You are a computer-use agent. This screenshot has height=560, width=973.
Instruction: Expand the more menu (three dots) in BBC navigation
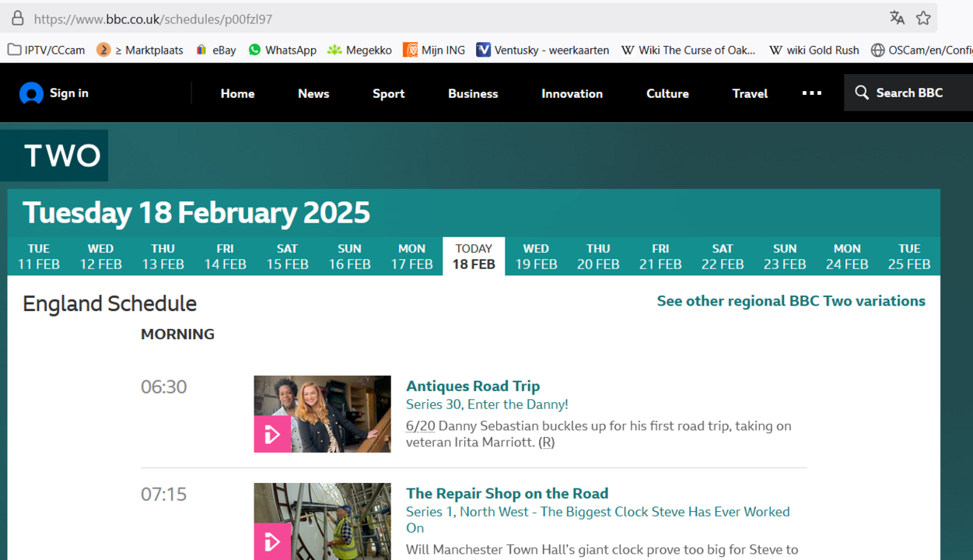[811, 93]
